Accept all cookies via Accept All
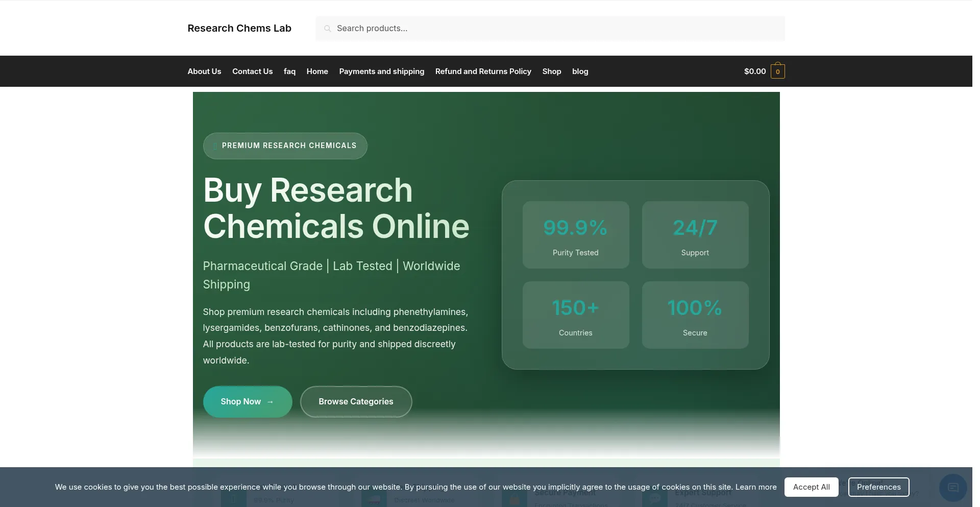This screenshot has height=507, width=980. point(811,487)
